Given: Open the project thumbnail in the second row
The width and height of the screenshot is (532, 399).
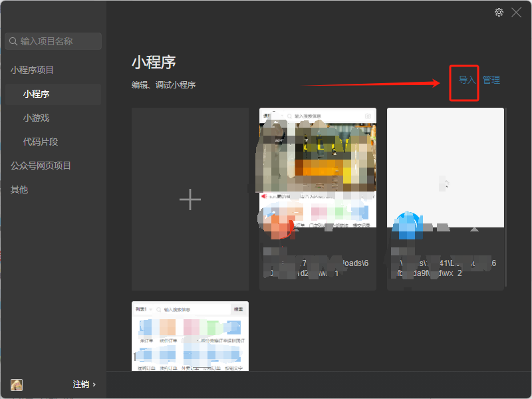Looking at the screenshot, I should coord(190,336).
